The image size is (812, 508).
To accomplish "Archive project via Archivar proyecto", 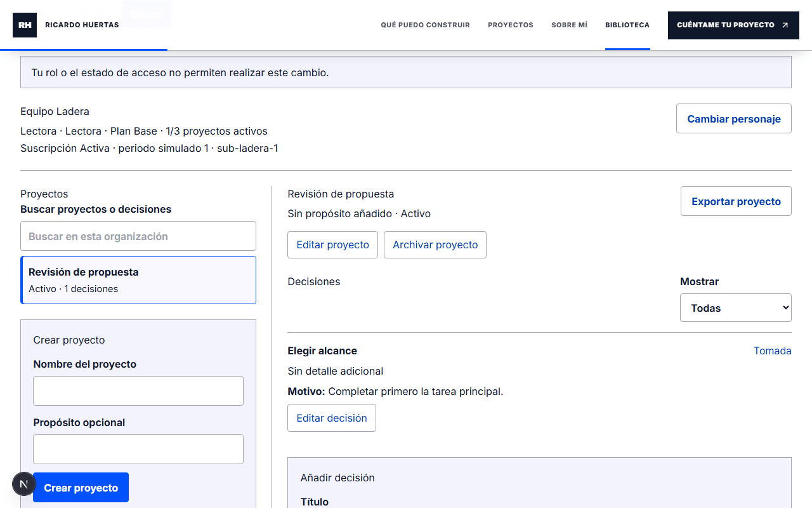I will point(435,245).
